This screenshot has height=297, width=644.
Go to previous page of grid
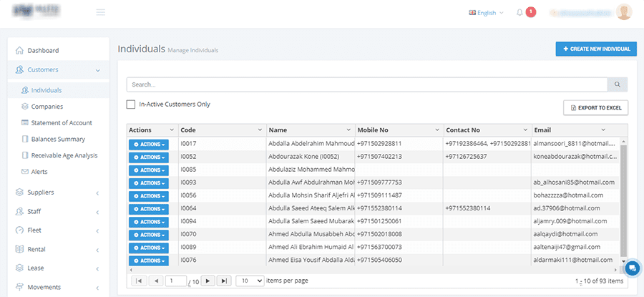pos(156,281)
